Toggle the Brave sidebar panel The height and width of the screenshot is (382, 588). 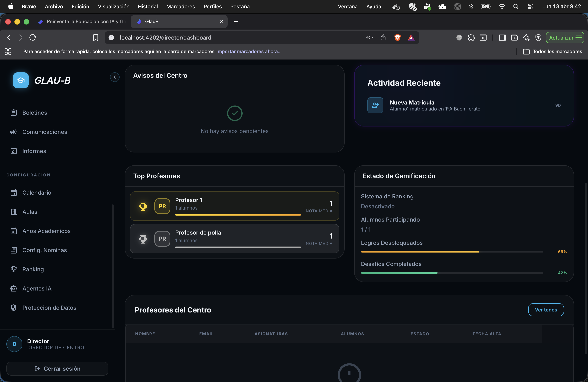pyautogui.click(x=502, y=38)
